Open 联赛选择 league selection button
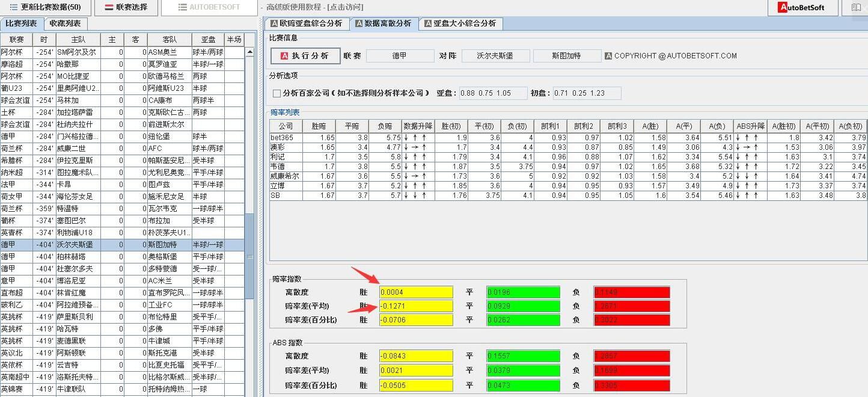This screenshot has width=868, height=397. click(127, 7)
